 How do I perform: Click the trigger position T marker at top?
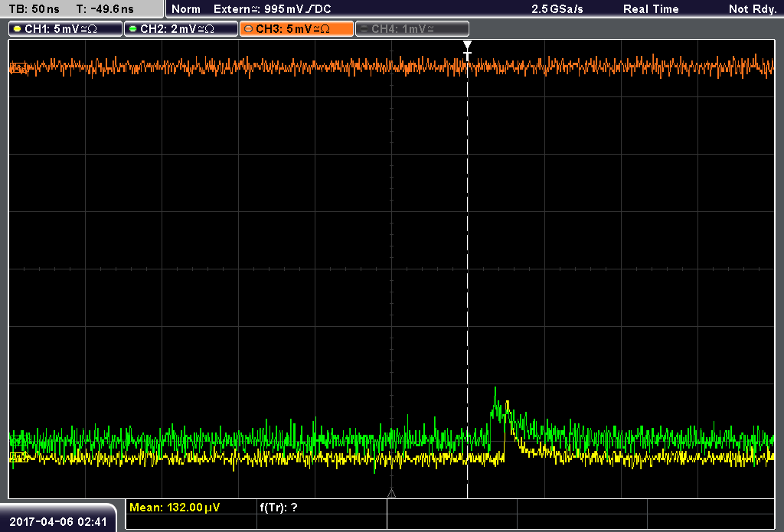[467, 51]
